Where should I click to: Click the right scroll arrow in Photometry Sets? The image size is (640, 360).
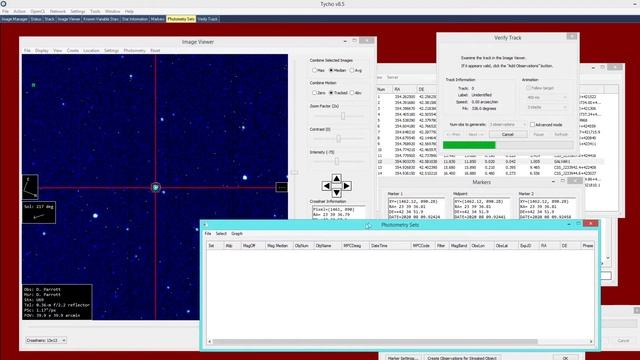tap(591, 342)
